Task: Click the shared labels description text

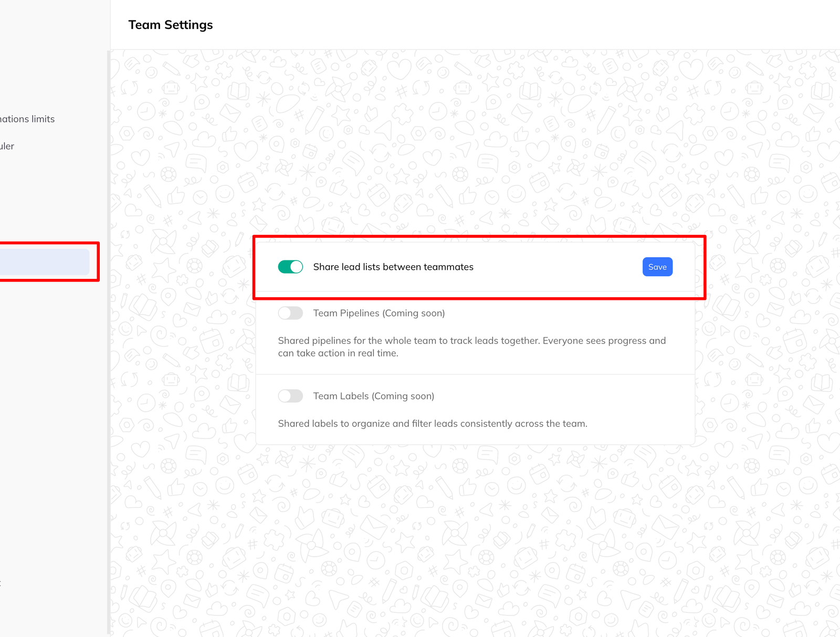Action: (x=433, y=423)
